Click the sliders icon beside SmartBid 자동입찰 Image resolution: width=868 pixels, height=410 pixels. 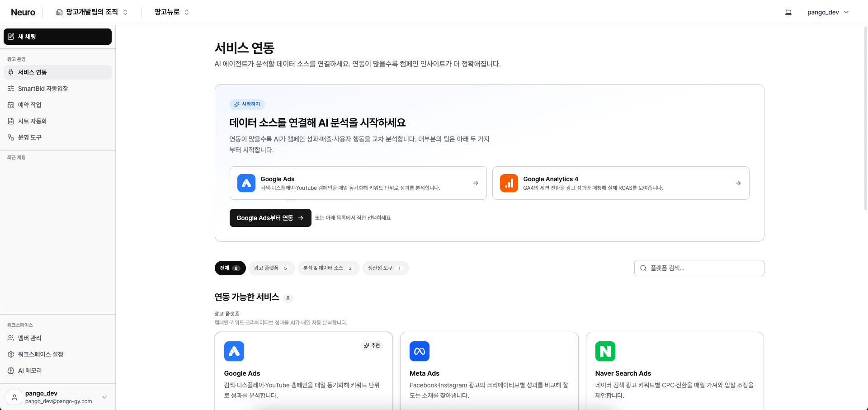pyautogui.click(x=11, y=89)
